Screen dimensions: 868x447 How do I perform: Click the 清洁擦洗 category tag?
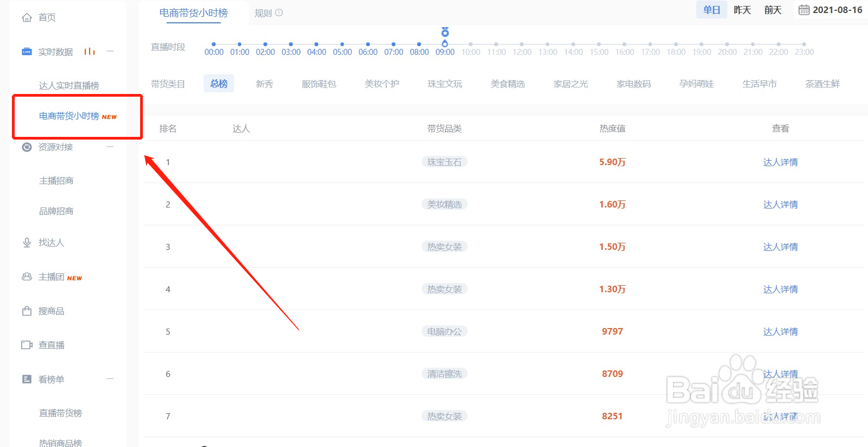point(444,374)
